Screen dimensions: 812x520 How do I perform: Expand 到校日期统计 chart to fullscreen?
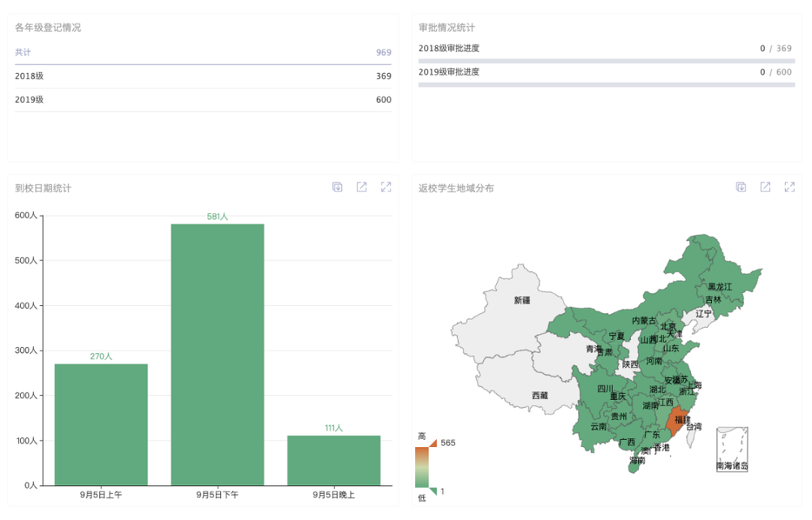386,187
